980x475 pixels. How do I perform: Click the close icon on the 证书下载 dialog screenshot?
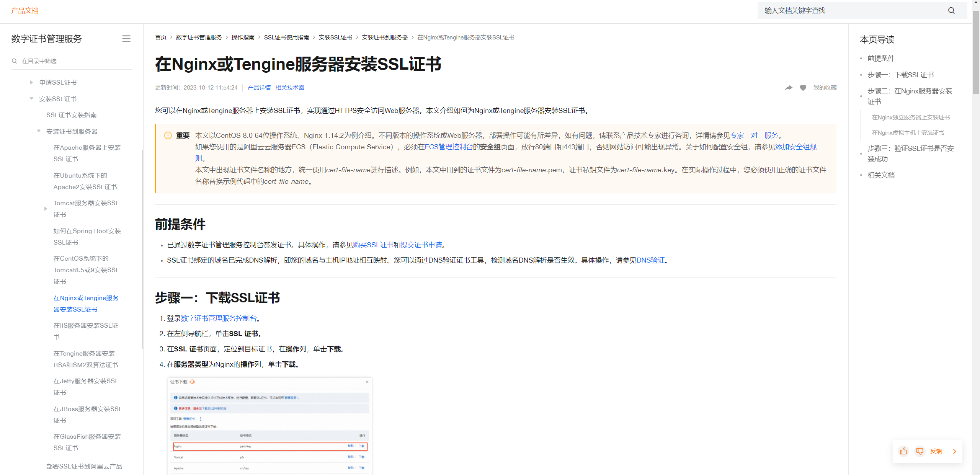coord(367,382)
